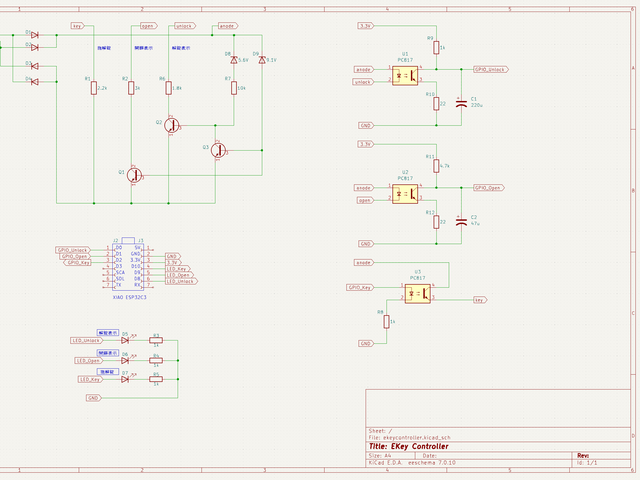Click the 'unlock' label above R6
The image size is (640, 480).
[x=184, y=26]
